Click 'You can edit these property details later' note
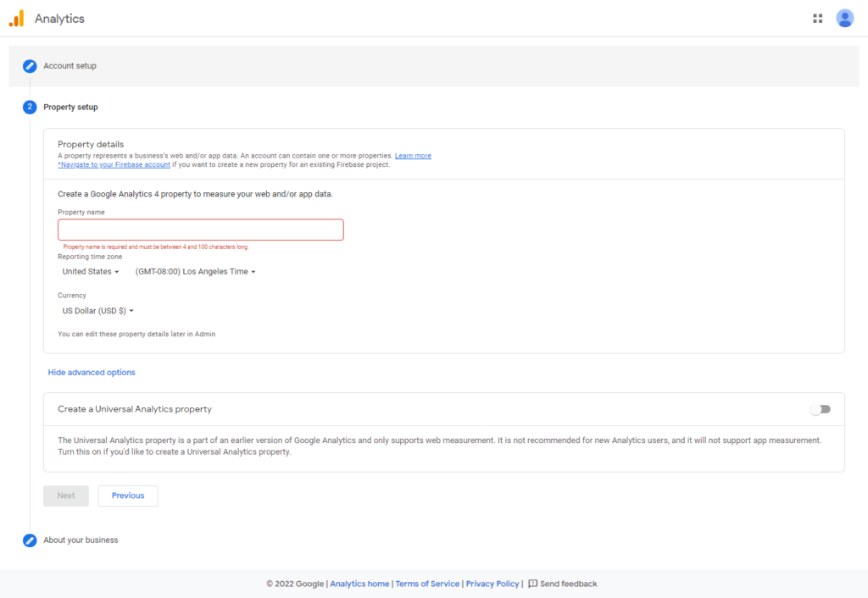Viewport: 868px width, 598px height. 136,334
